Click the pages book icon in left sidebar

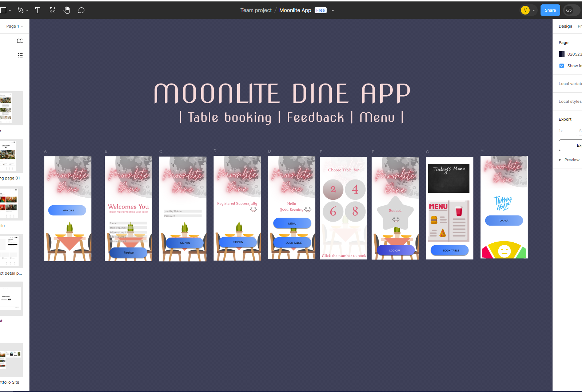click(x=20, y=41)
